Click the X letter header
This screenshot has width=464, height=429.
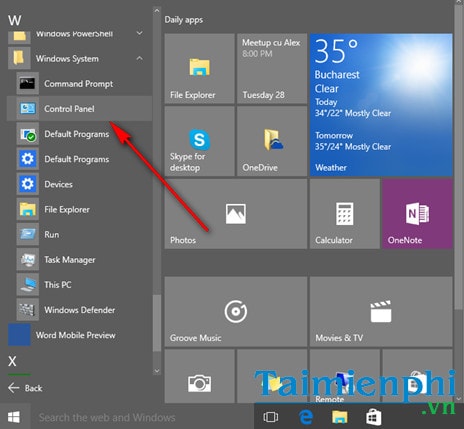[12, 361]
